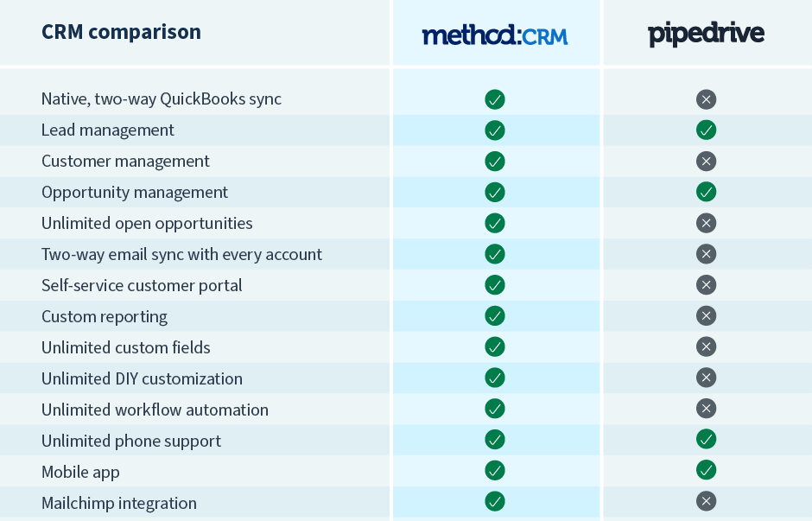Click the Method:CRM logo
This screenshot has height=521, width=812.
(495, 35)
